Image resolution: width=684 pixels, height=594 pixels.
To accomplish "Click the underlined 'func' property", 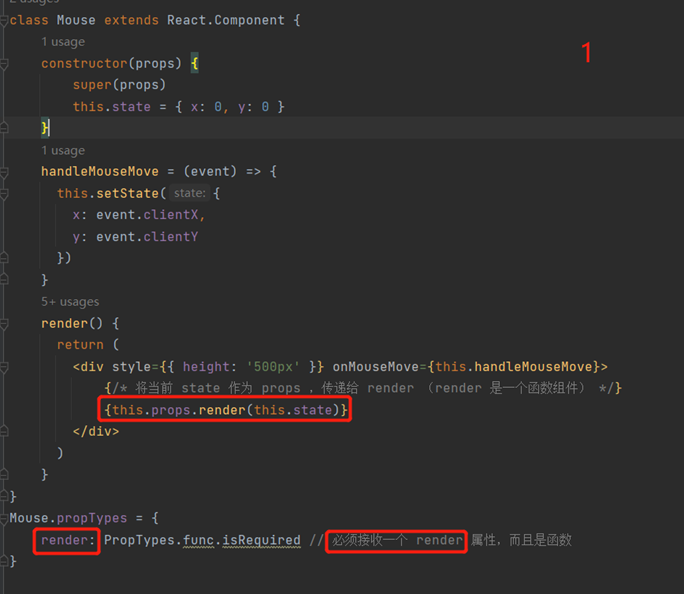I will (x=198, y=540).
